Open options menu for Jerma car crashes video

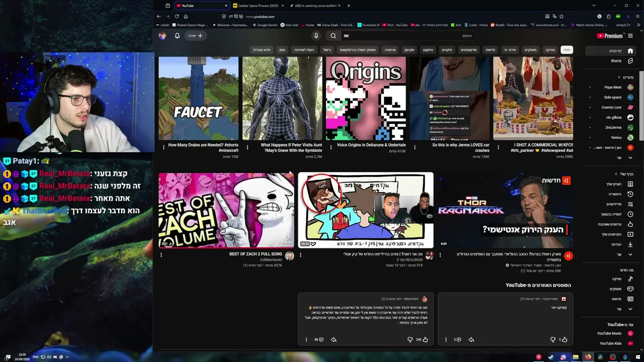[415, 147]
